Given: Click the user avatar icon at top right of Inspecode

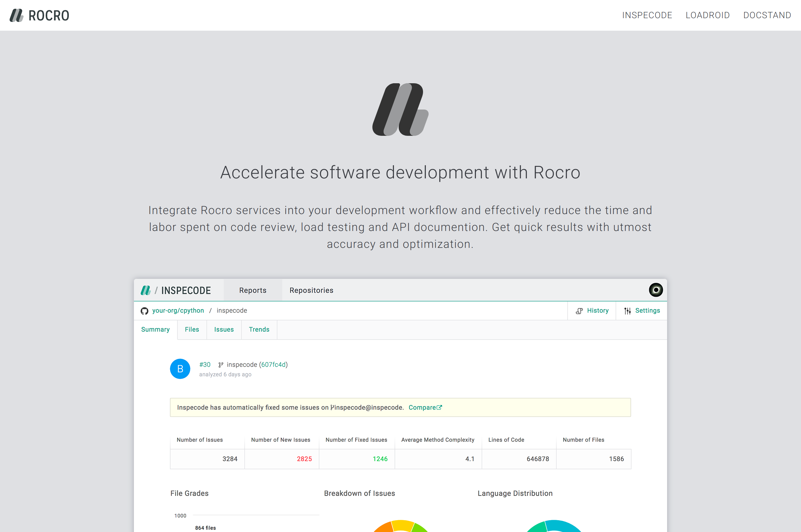Looking at the screenshot, I should [656, 290].
